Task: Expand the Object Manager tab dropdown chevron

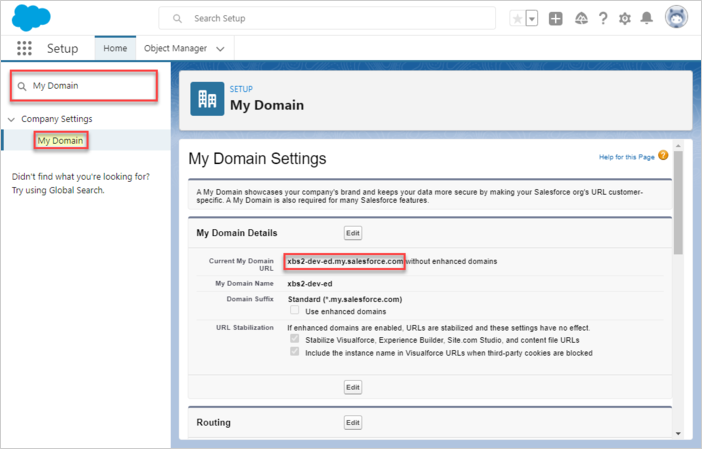Action: [220, 48]
